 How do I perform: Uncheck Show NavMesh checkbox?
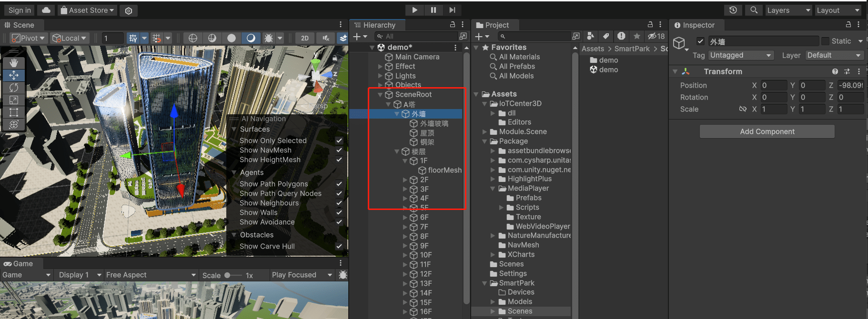point(339,150)
